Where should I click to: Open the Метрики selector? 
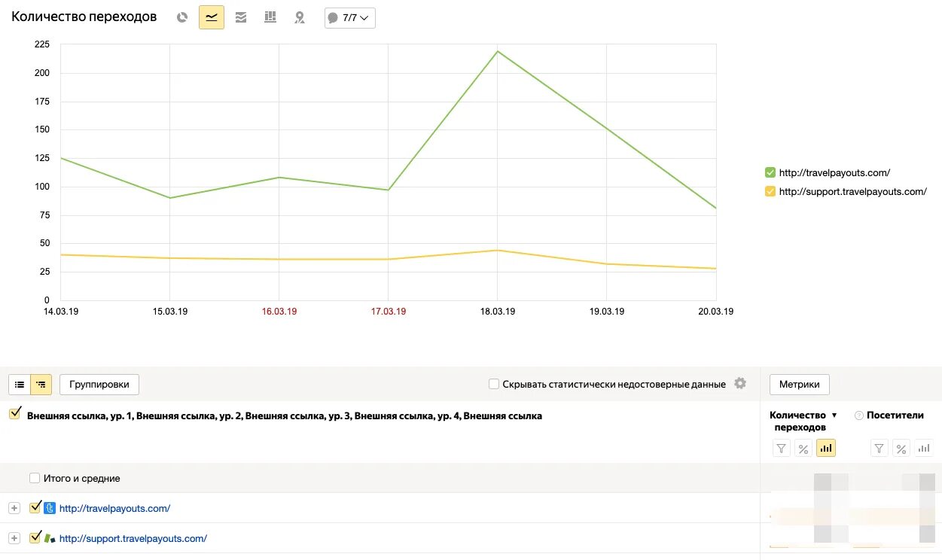(x=800, y=384)
